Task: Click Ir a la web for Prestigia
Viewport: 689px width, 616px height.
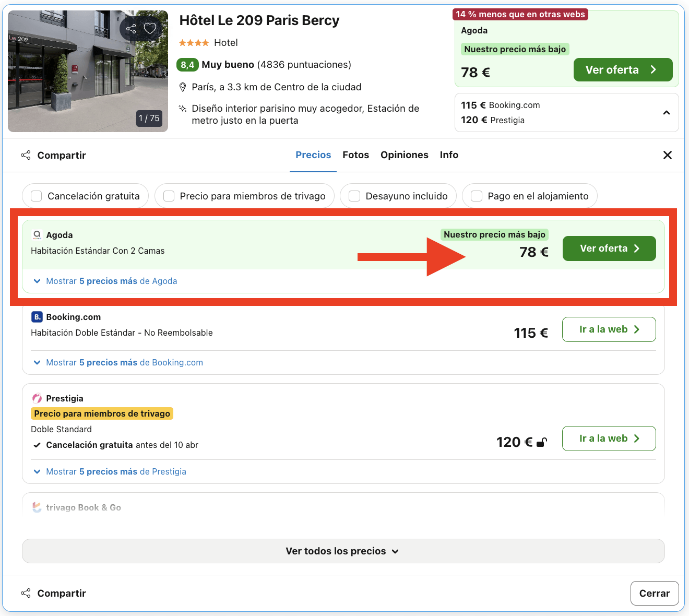Action: (x=609, y=439)
